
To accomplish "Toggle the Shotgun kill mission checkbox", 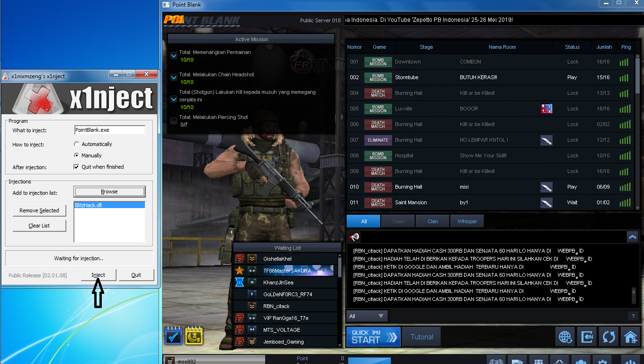I will [174, 100].
